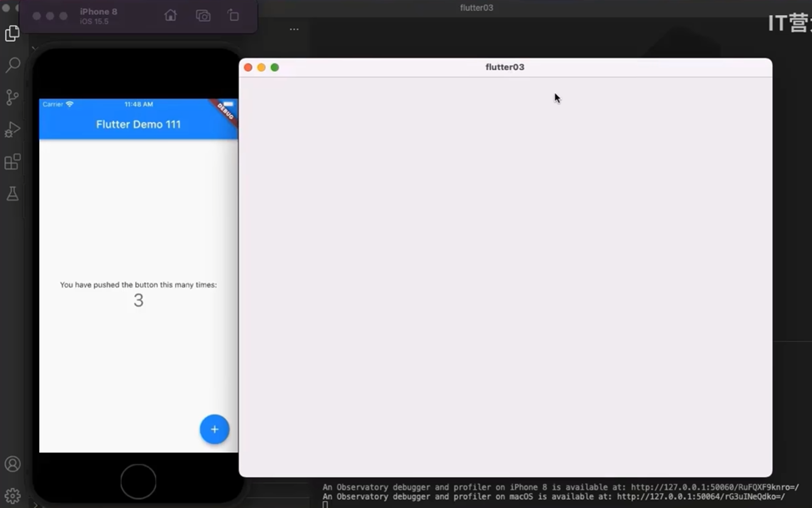Open the Manage gear settings menu

13,495
